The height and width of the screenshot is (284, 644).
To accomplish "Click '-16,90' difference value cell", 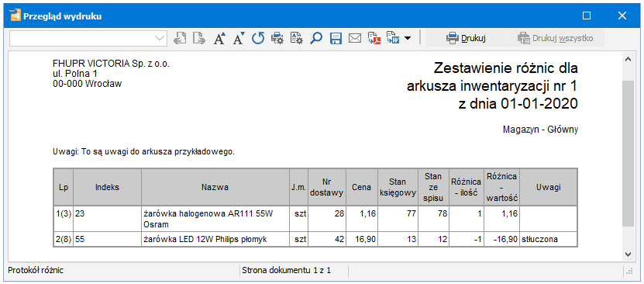I will 501,239.
